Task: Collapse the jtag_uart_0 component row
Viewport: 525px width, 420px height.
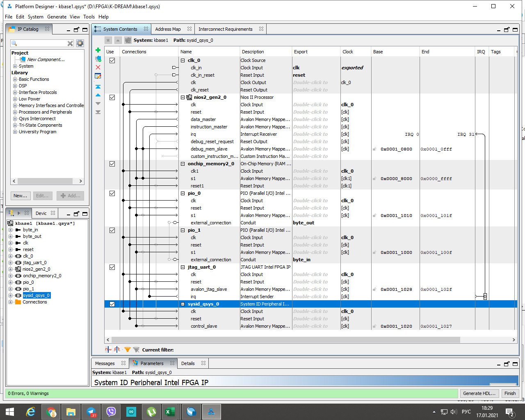Action: point(183,267)
